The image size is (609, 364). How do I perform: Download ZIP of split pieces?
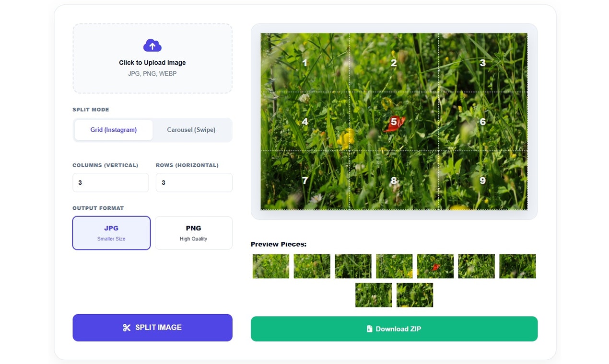pyautogui.click(x=394, y=329)
